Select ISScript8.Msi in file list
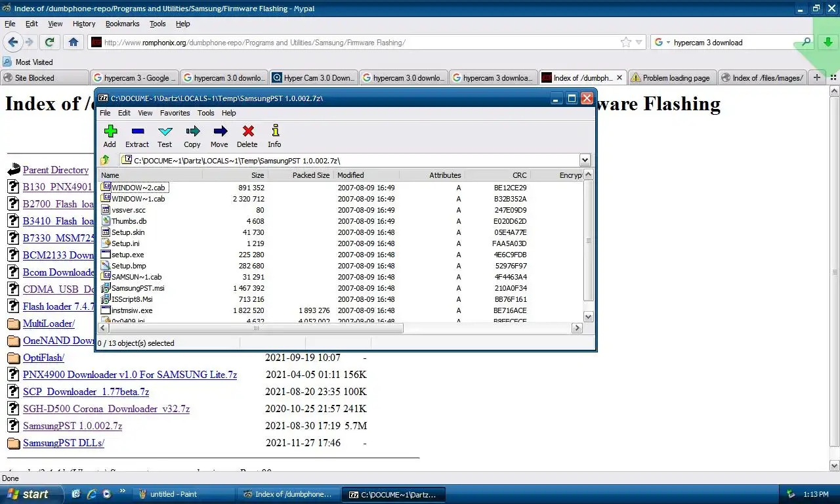 pos(132,299)
